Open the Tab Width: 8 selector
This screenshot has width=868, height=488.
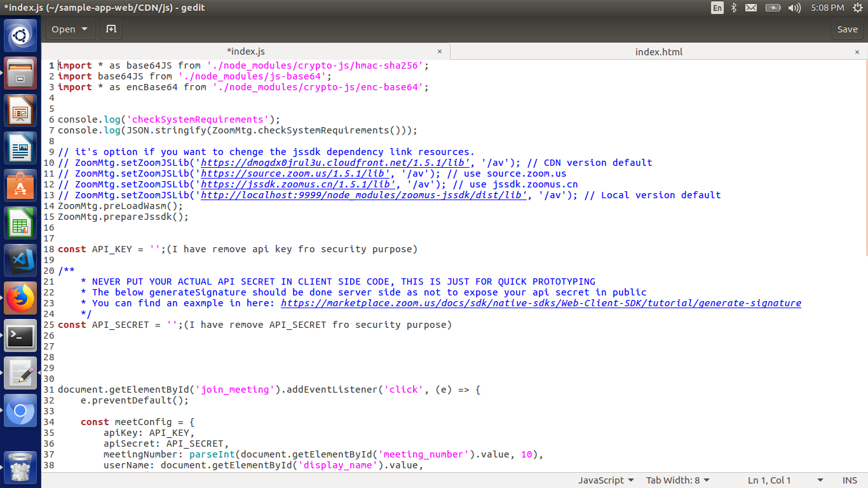tap(678, 480)
